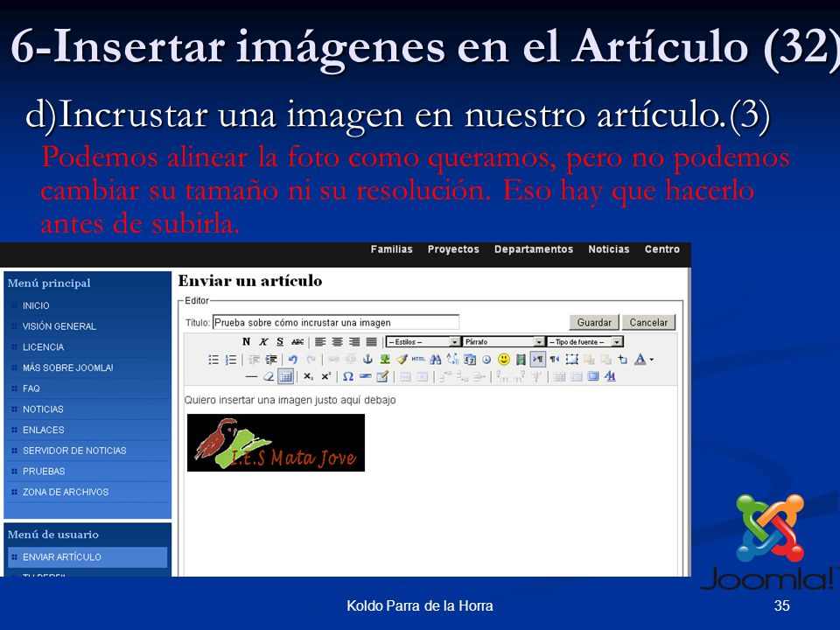Click the find and replace icon
The height and width of the screenshot is (630, 840).
(x=452, y=360)
